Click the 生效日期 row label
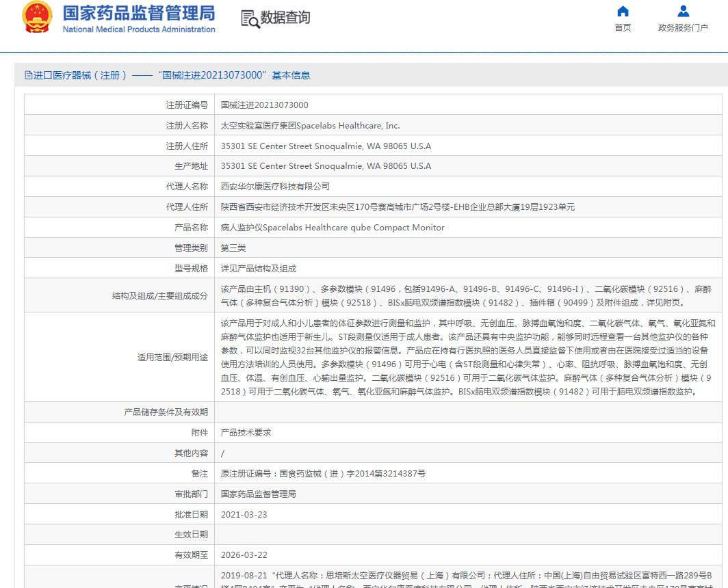The width and height of the screenshot is (728, 588). click(x=191, y=535)
